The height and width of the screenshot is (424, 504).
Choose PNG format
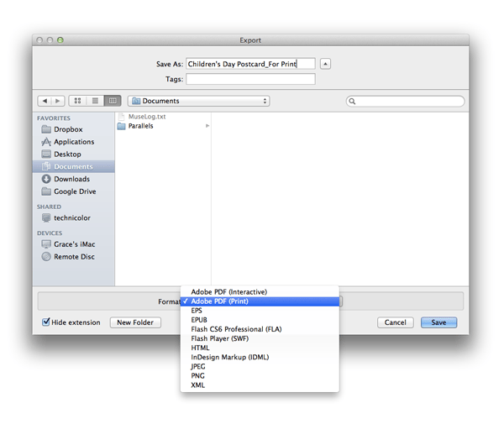click(260, 376)
